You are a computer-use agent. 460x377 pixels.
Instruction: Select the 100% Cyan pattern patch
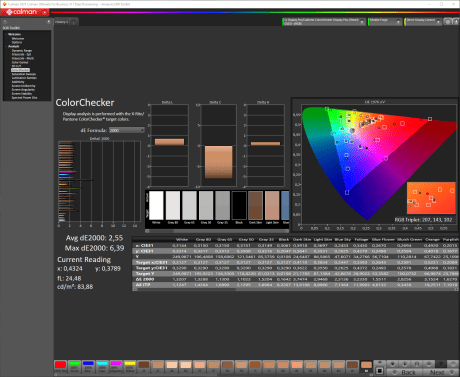click(x=102, y=366)
